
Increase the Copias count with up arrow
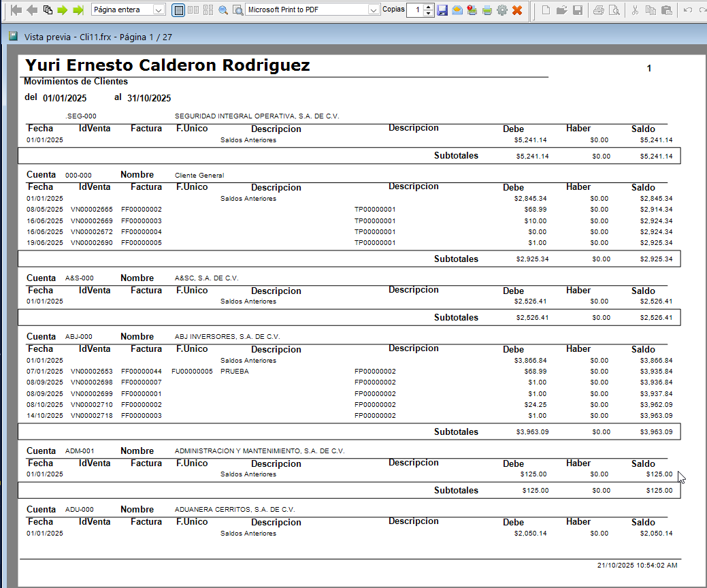pos(428,7)
